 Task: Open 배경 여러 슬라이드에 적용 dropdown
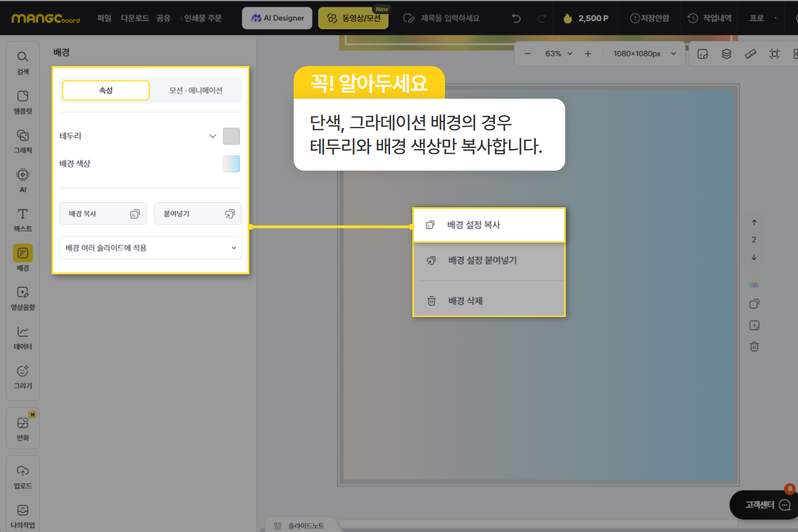[151, 248]
